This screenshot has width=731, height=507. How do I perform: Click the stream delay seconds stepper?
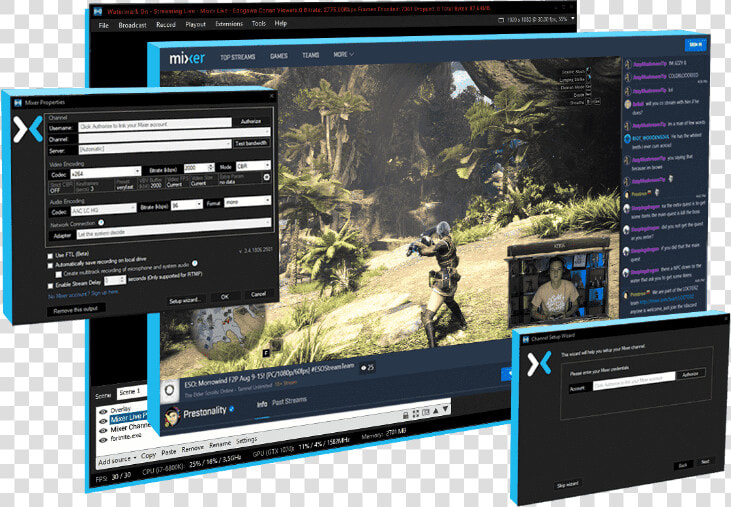click(115, 281)
